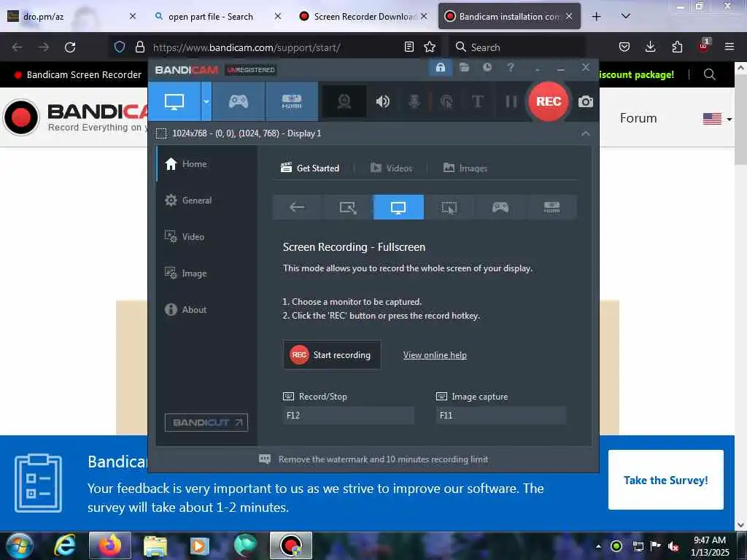This screenshot has width=747, height=560.
Task: Switch to the dro.pm/az browser tab
Action: click(71, 17)
